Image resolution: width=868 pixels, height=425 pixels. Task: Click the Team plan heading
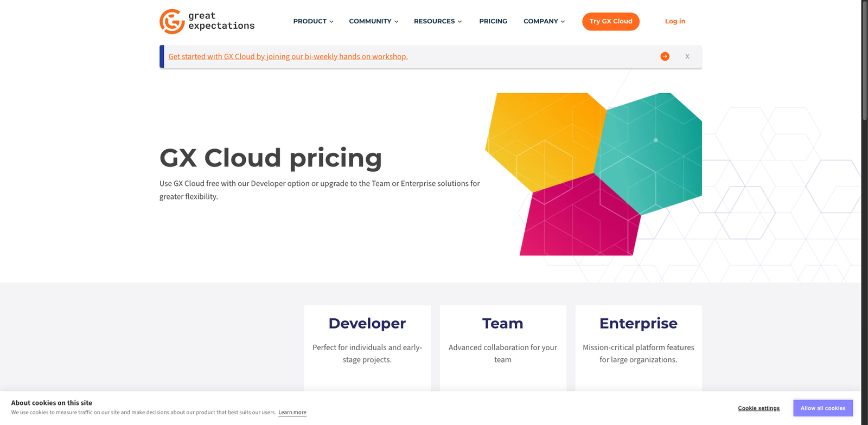tap(503, 323)
